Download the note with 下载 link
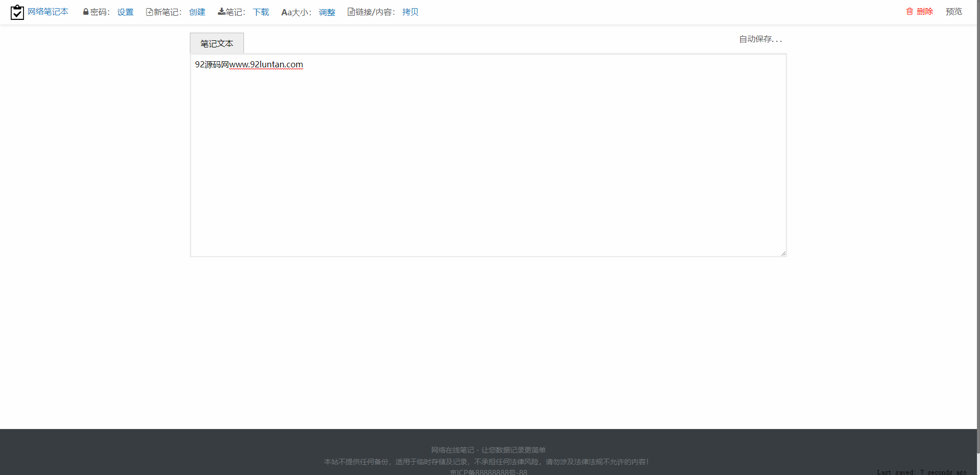980x475 pixels. 261,12
